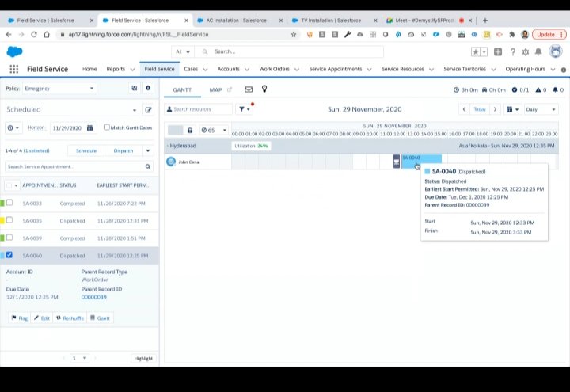This screenshot has height=392, width=570.
Task: Open the Global Actions plus icon
Action: tap(498, 52)
